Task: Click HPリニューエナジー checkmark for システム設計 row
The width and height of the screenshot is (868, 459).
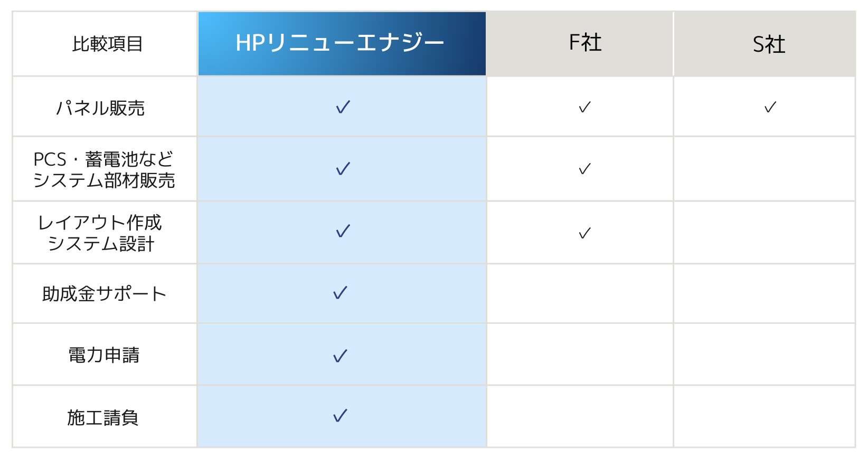Action: [x=343, y=231]
